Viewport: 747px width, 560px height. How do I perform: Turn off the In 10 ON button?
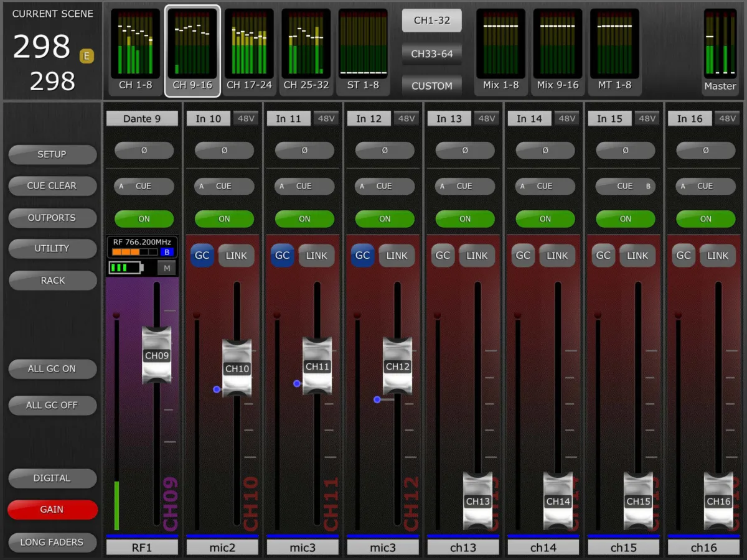click(x=224, y=219)
